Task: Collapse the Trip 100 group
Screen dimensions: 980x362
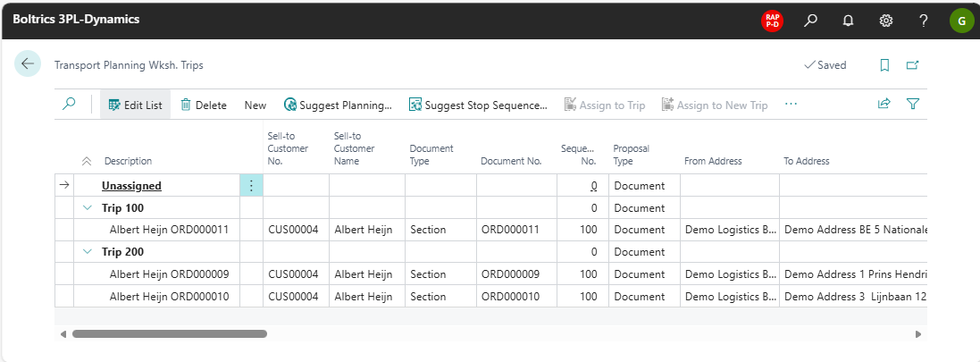Action: 88,207
